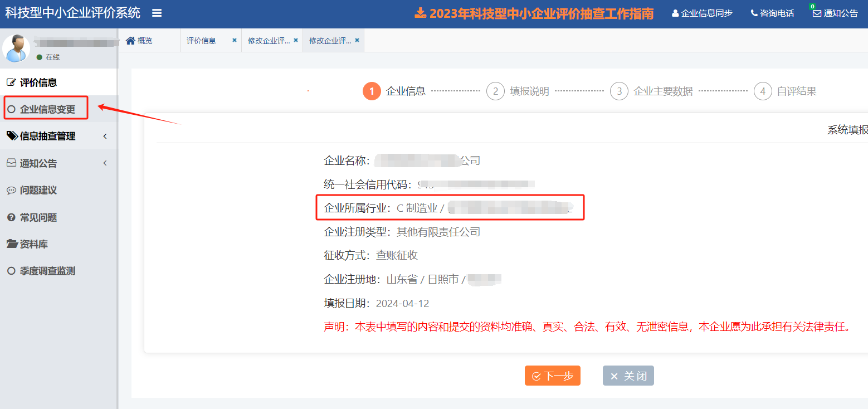The height and width of the screenshot is (409, 868).
Task: Open 2023 evaluation spot-check guide download link
Action: (534, 13)
